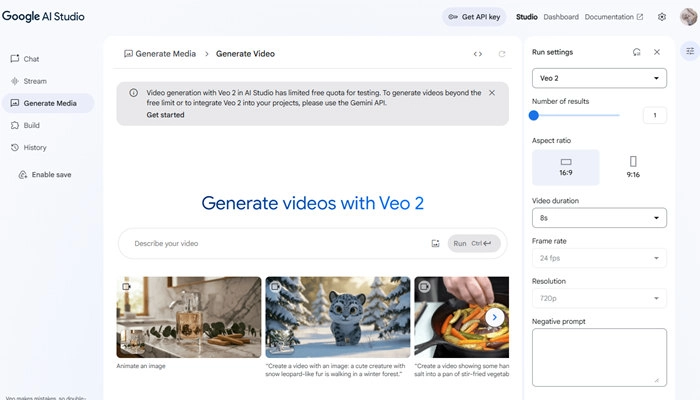
Task: Select the 16:9 aspect ratio
Action: point(566,167)
